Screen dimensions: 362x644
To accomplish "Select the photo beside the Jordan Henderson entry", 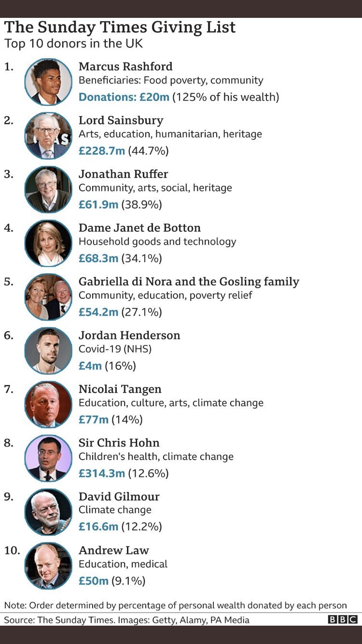I will [x=48, y=350].
